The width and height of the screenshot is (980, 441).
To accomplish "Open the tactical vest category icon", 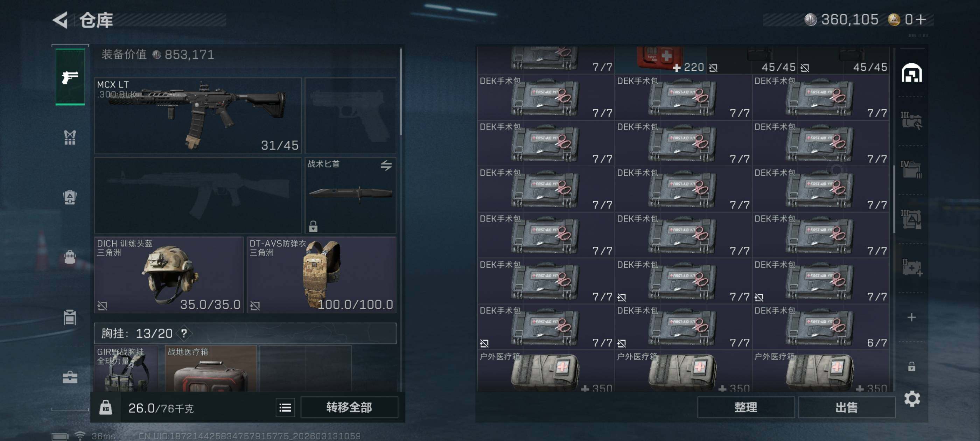I will coord(70,137).
